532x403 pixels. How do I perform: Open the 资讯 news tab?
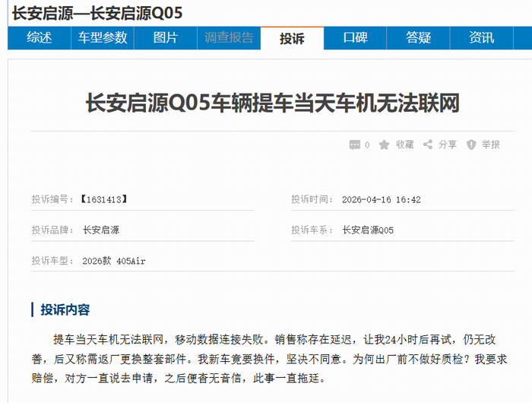pos(481,38)
